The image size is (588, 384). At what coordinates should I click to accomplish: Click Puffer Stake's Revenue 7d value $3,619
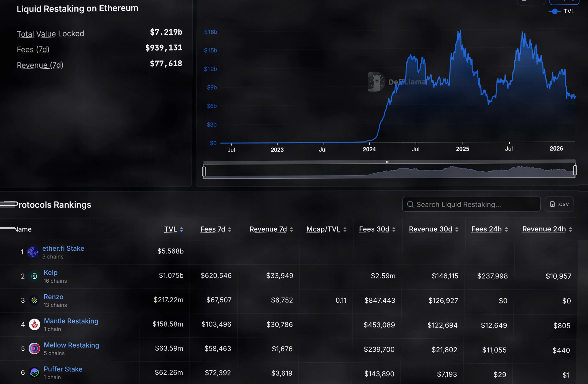(x=282, y=373)
